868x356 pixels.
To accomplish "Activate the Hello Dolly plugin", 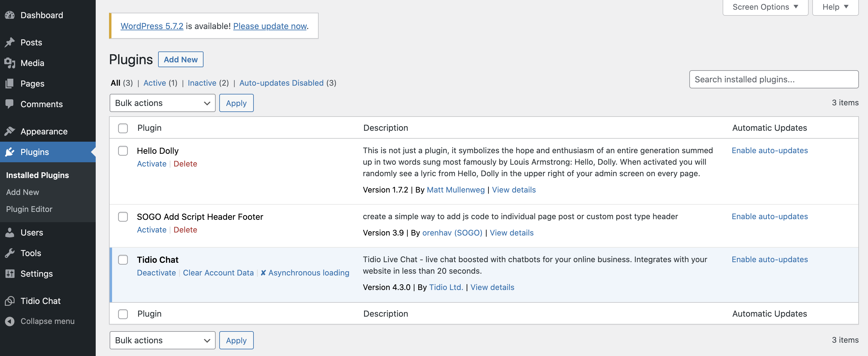I will click(152, 164).
